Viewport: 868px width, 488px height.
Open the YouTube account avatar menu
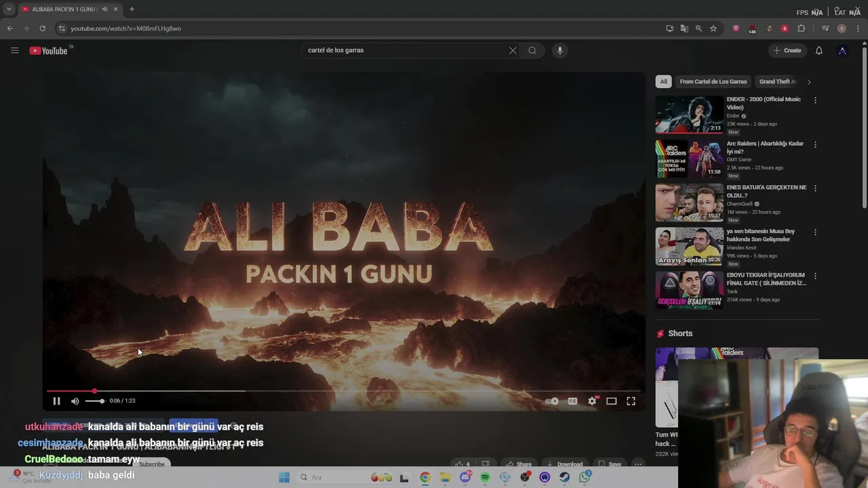842,50
